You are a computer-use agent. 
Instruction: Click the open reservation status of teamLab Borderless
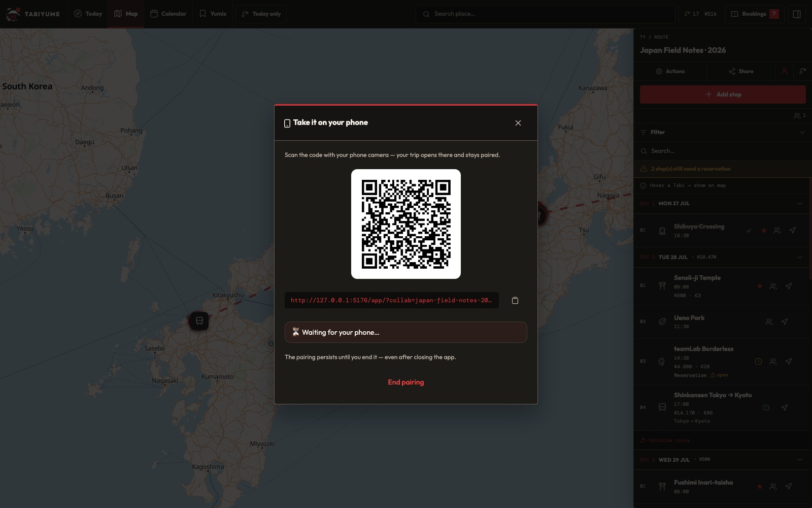[719, 375]
